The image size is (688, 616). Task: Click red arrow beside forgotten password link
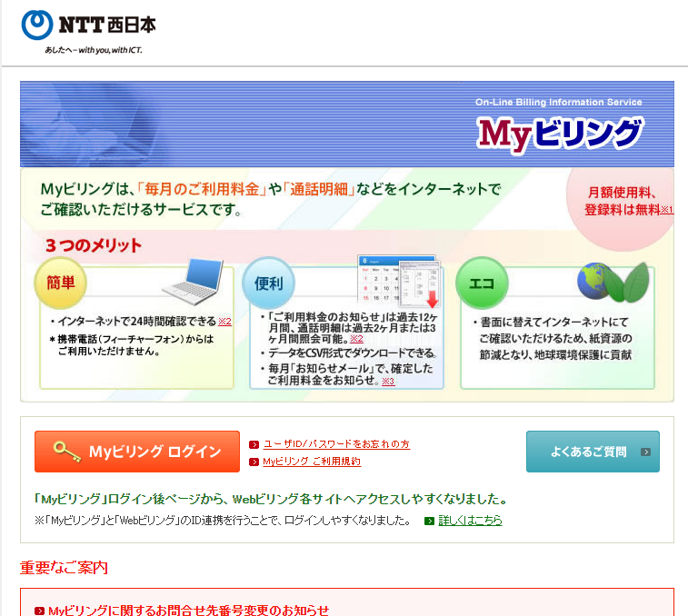pyautogui.click(x=254, y=444)
